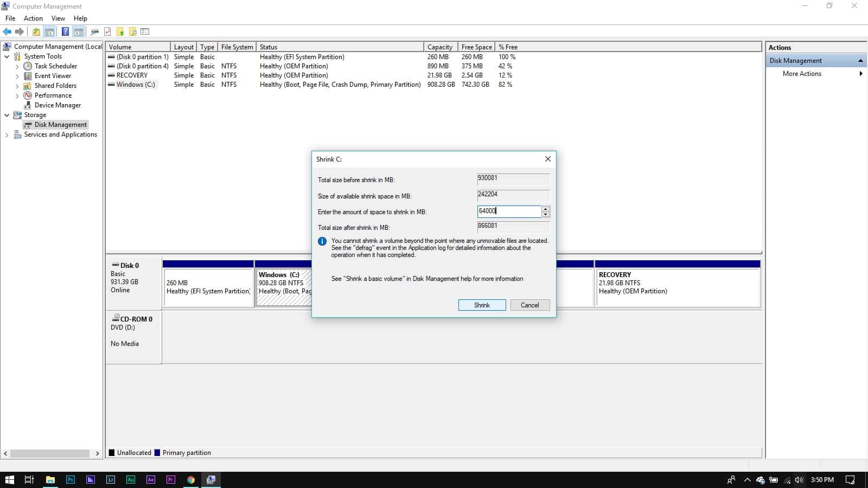This screenshot has height=488, width=868.
Task: Collapse the Storage tree node
Action: click(x=7, y=115)
